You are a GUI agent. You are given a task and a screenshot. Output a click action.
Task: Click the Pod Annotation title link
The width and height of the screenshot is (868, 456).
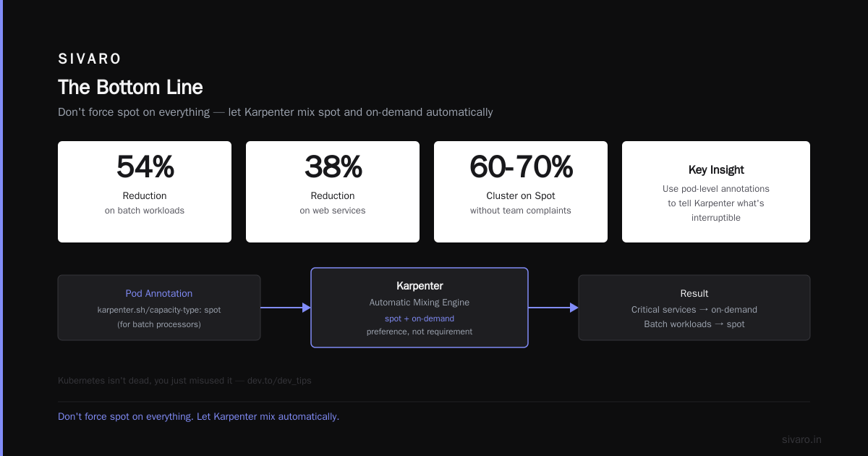(x=159, y=294)
